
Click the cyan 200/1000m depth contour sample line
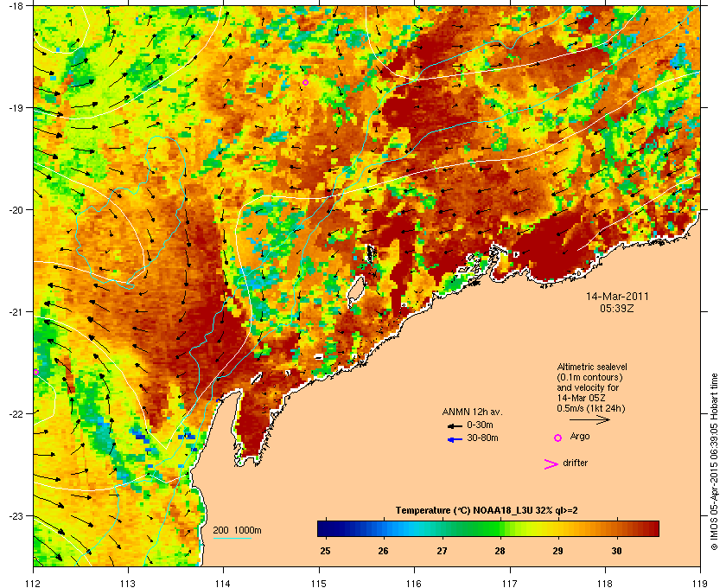pos(232,539)
